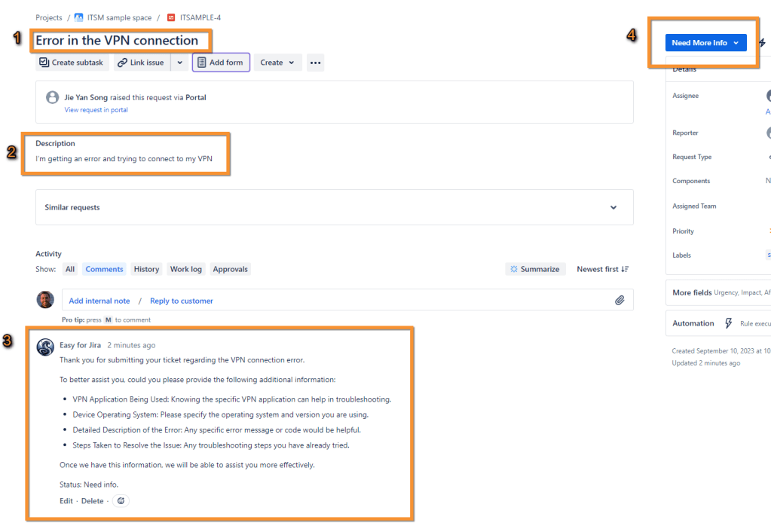Image resolution: width=771 pixels, height=532 pixels.
Task: Click the emoji reaction icon under comment
Action: point(121,501)
